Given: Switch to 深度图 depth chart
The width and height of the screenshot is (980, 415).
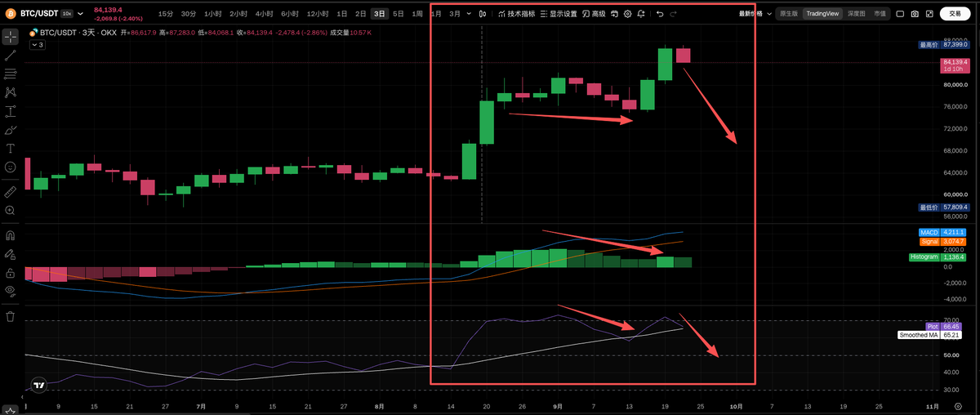Looking at the screenshot, I should (856, 14).
